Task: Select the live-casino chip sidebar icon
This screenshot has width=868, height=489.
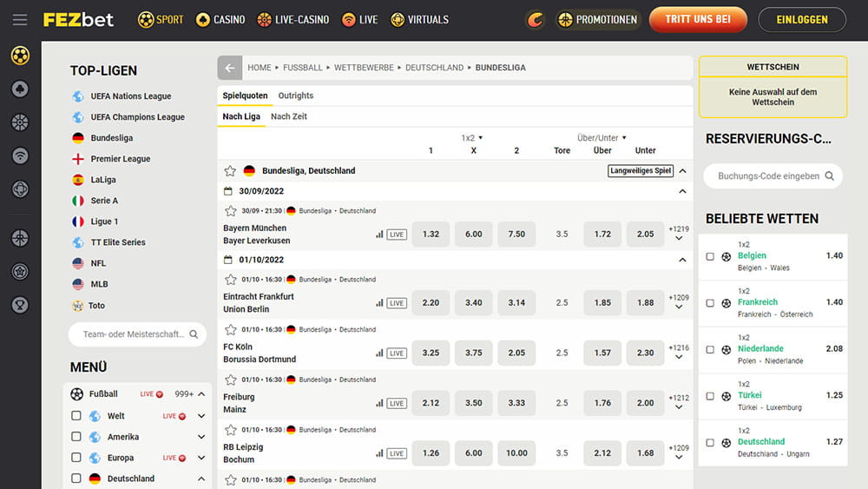Action: pos(20,122)
